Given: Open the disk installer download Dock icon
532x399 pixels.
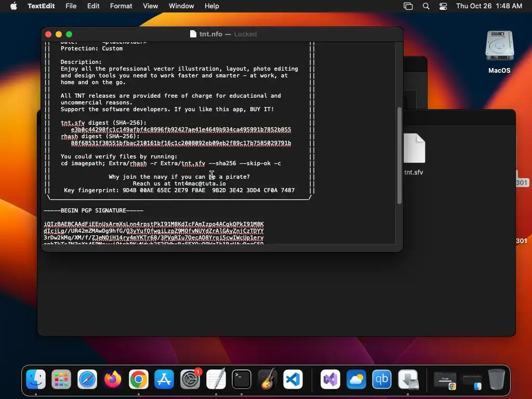Looking at the screenshot, I should coord(408,379).
